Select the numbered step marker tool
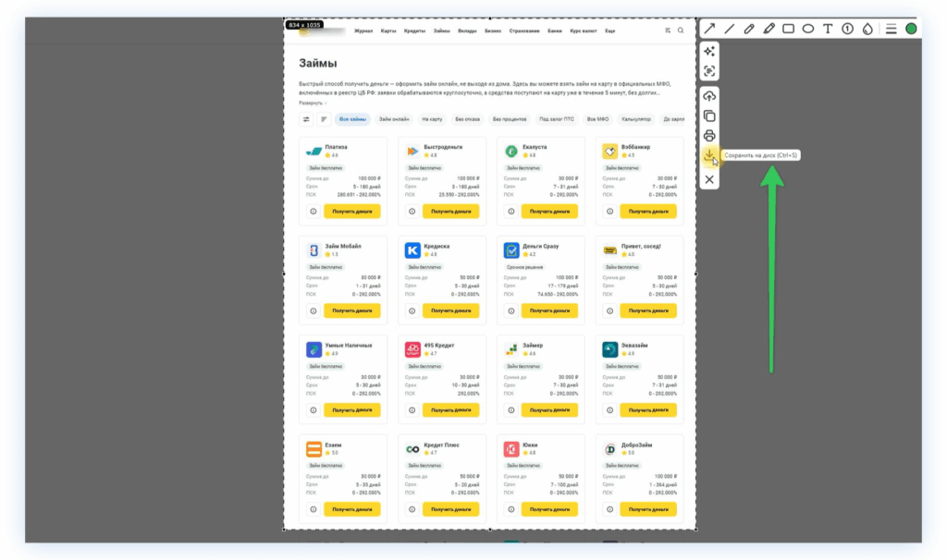Image resolution: width=947 pixels, height=560 pixels. pos(848,29)
